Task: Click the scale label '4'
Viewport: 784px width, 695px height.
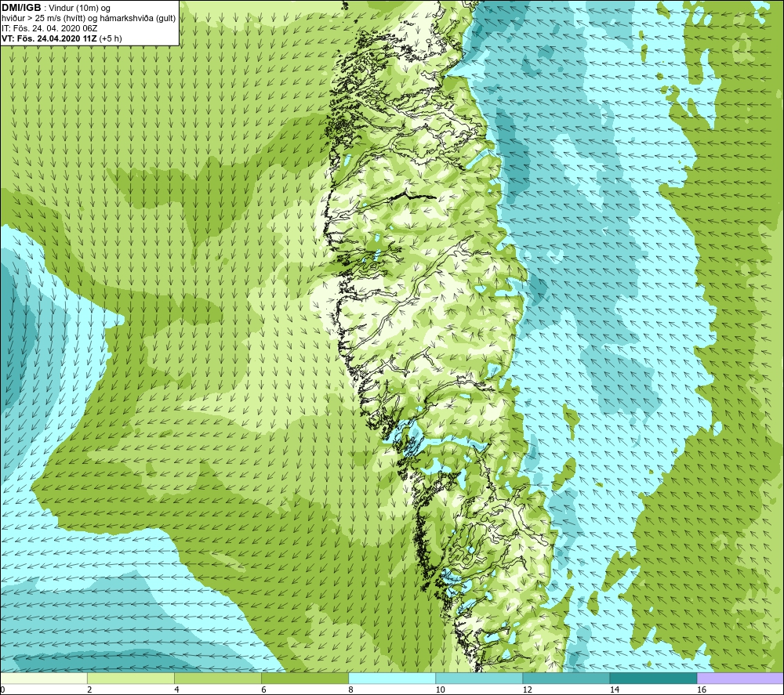Action: (176, 690)
